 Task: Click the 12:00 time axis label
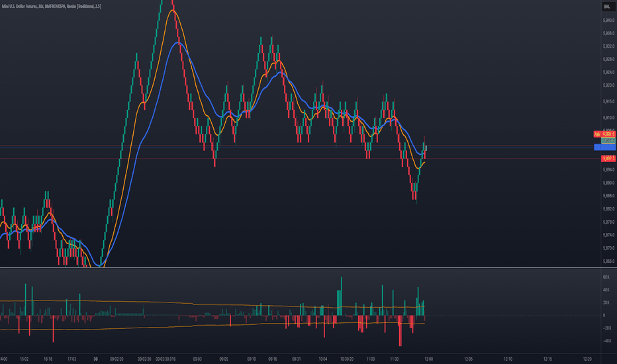(x=428, y=359)
